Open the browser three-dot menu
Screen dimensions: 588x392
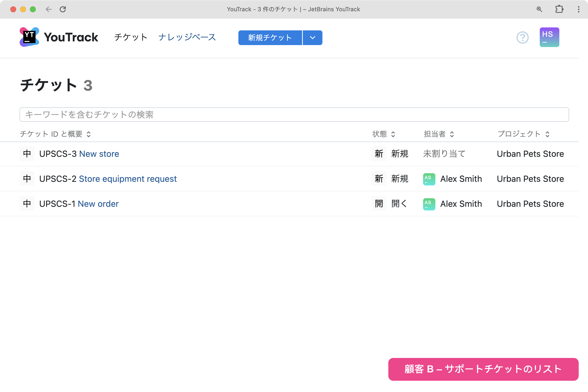pyautogui.click(x=578, y=9)
